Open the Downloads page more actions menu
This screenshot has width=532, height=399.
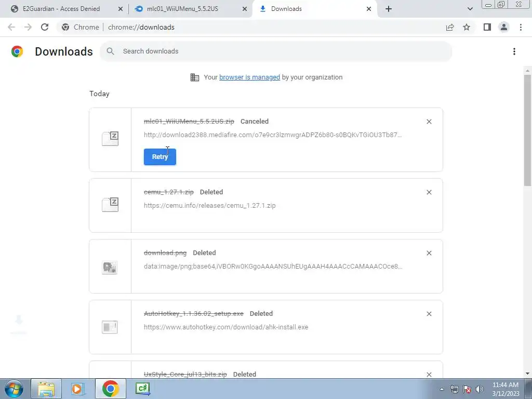point(514,51)
